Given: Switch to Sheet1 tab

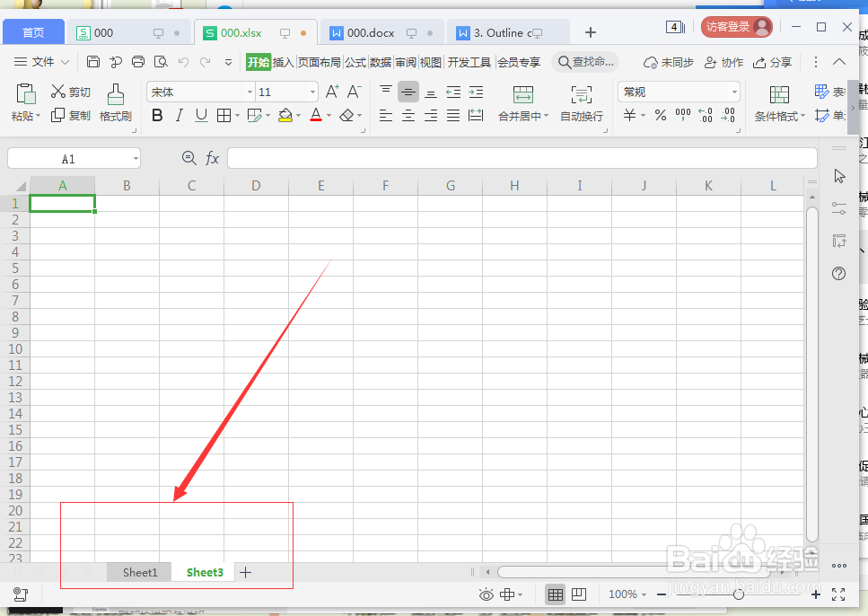Looking at the screenshot, I should 140,572.
